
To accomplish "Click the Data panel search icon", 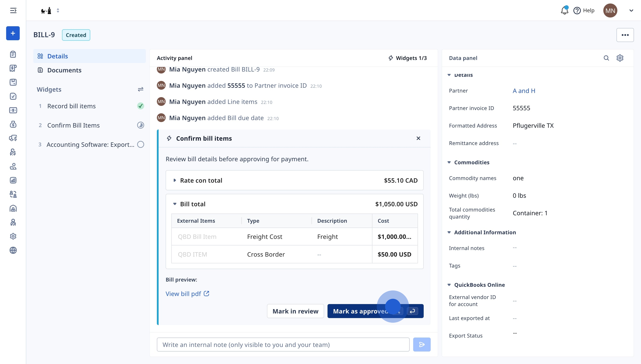I will tap(606, 58).
